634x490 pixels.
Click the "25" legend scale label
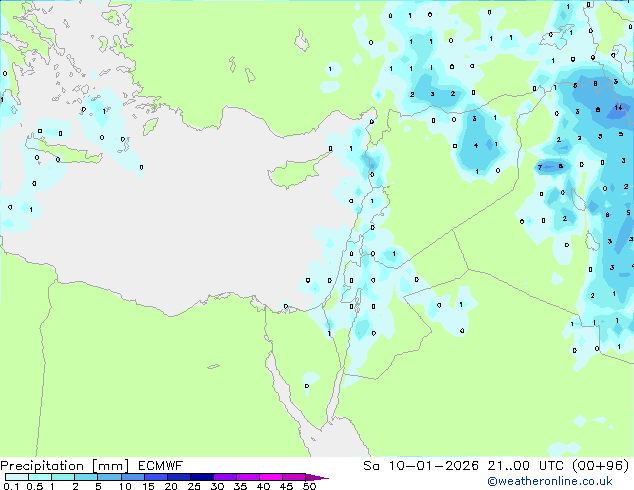click(194, 486)
